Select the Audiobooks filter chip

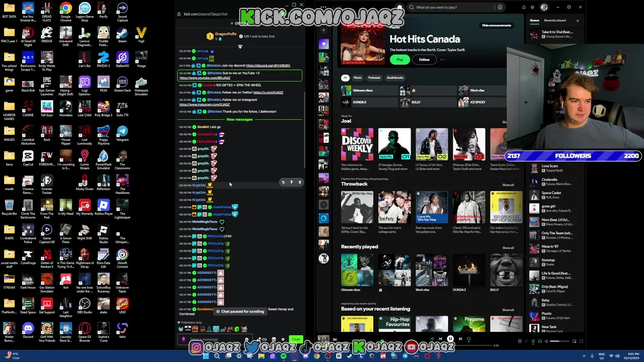point(395,77)
